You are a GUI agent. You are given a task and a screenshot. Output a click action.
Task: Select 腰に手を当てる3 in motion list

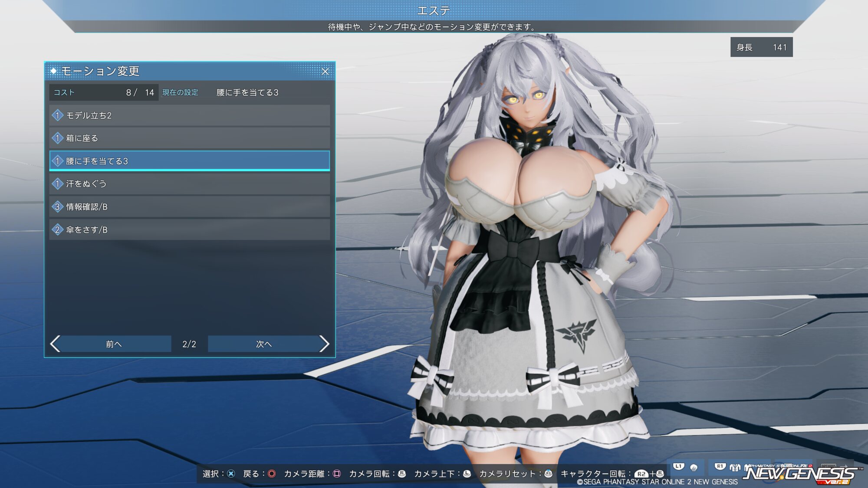click(189, 161)
